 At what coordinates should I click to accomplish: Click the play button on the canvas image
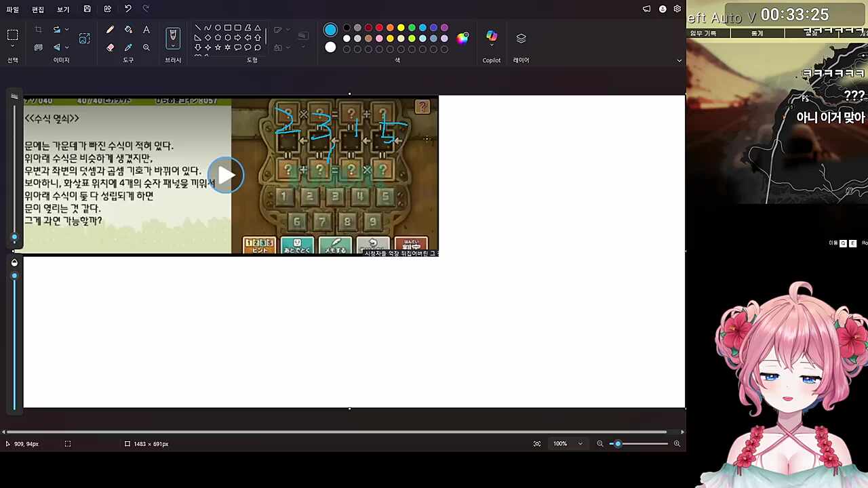click(x=226, y=176)
